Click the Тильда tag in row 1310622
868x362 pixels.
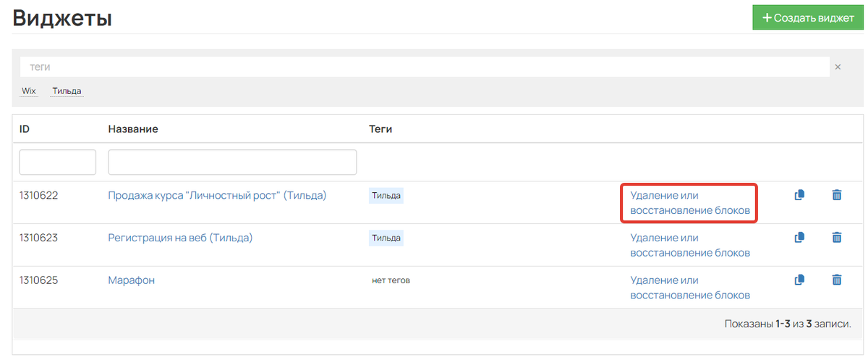[386, 195]
